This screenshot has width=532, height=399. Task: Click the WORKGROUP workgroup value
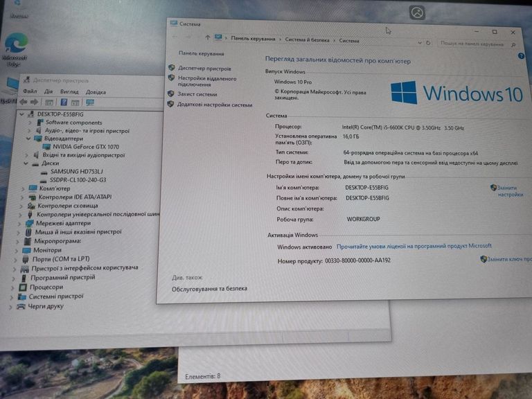click(364, 219)
